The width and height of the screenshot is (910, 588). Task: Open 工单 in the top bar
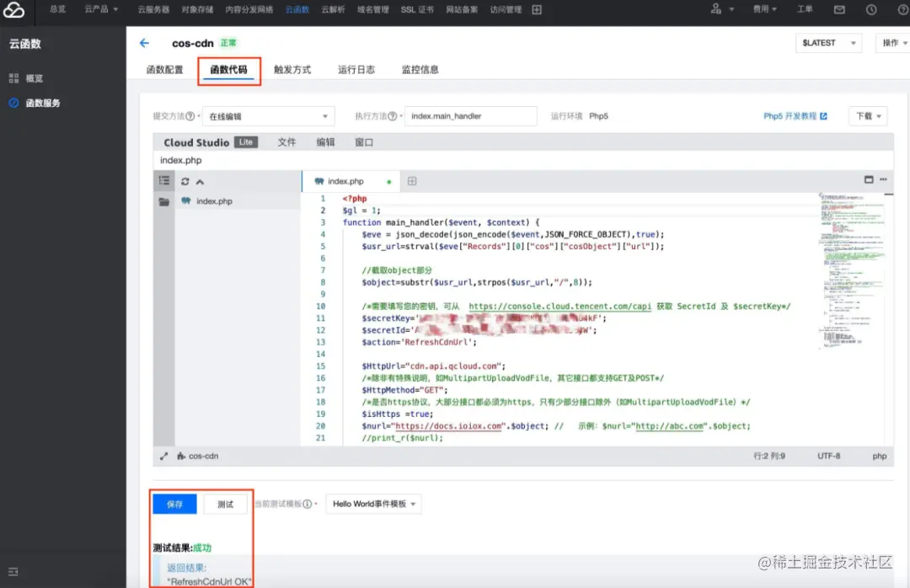[x=805, y=9]
